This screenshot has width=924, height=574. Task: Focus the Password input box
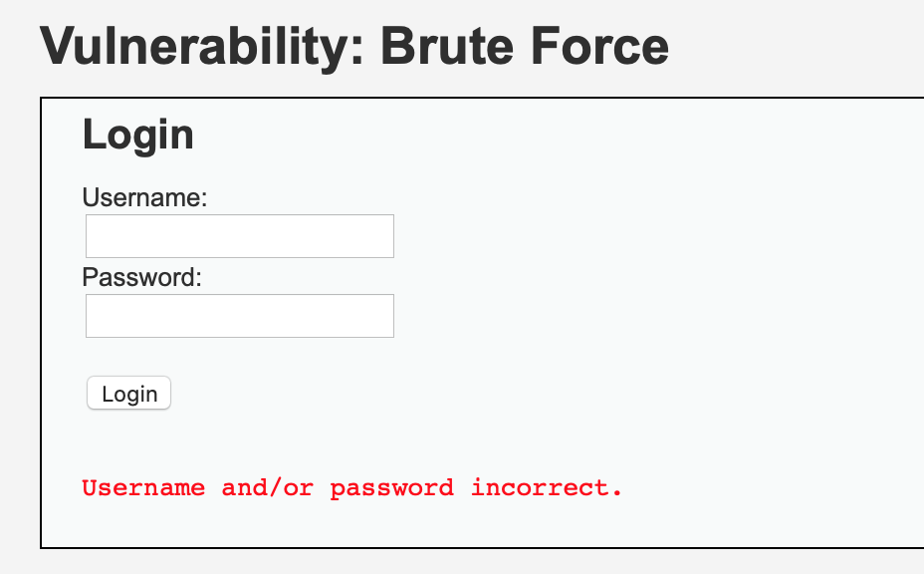coord(240,316)
